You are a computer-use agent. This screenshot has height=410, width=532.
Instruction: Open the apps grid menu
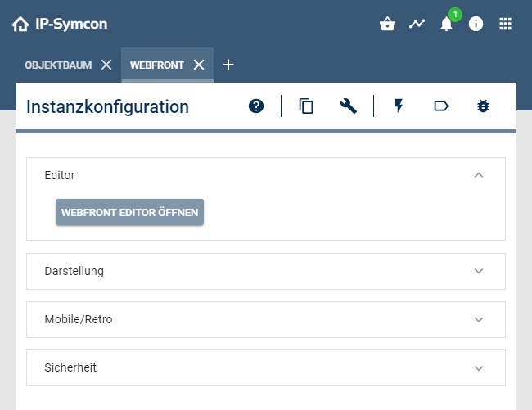click(506, 24)
